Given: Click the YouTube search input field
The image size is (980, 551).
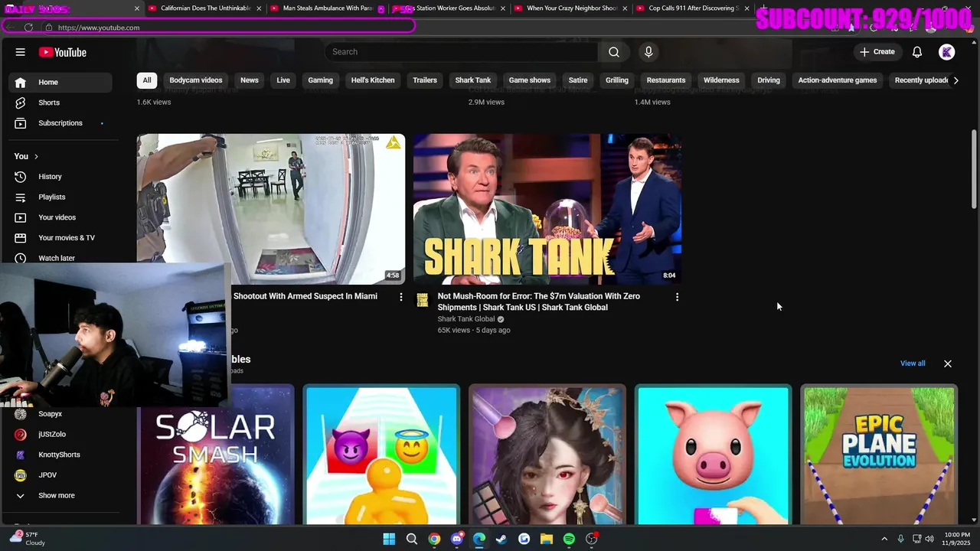Looking at the screenshot, I should 462,52.
